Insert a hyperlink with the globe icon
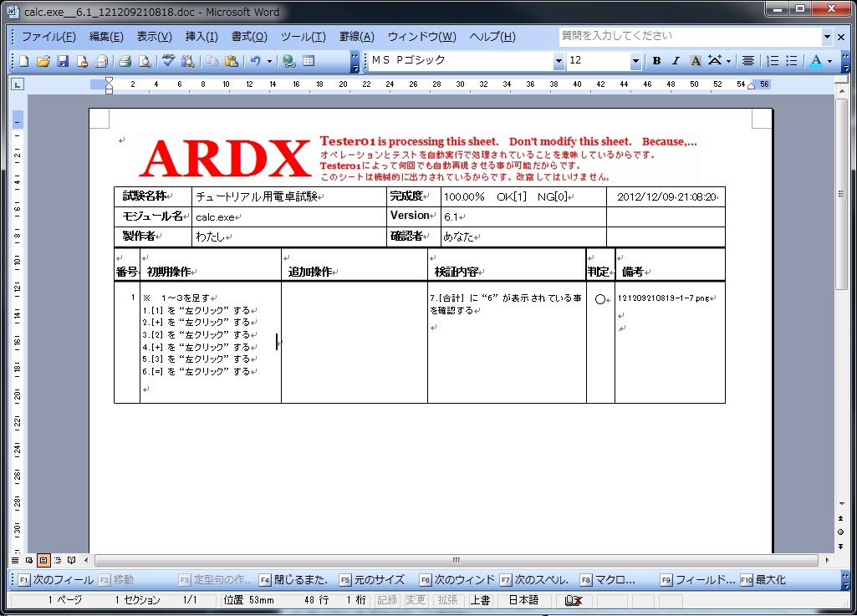 [289, 61]
